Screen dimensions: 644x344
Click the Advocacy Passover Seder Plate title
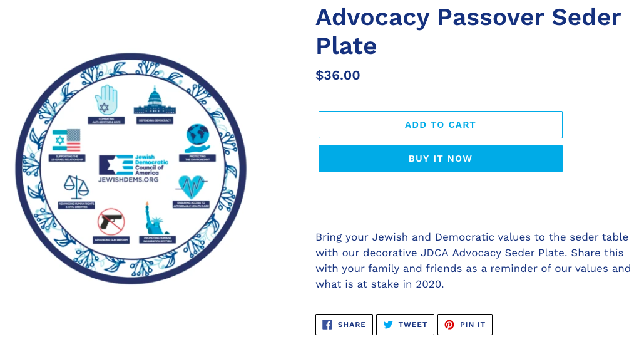pyautogui.click(x=468, y=31)
